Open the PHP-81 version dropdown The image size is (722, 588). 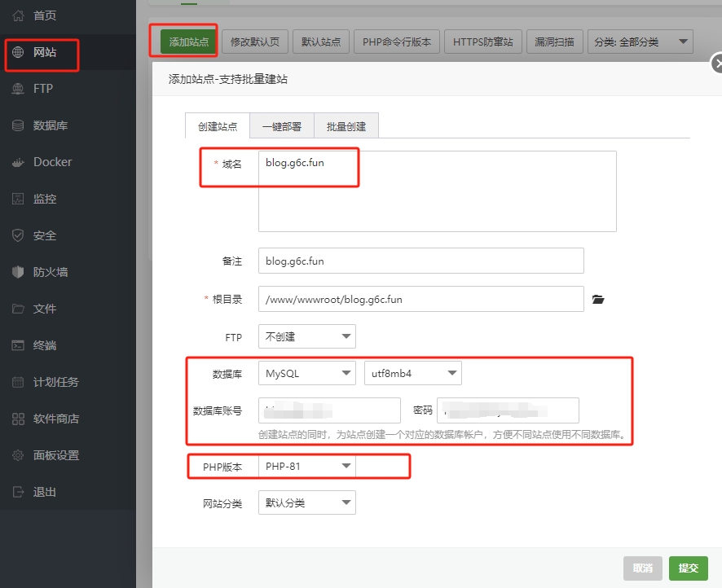coord(307,466)
